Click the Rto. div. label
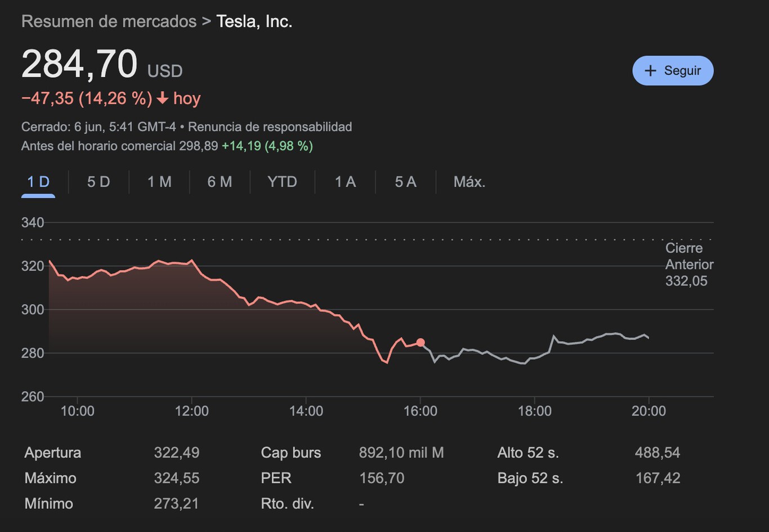Image resolution: width=769 pixels, height=532 pixels. [287, 503]
